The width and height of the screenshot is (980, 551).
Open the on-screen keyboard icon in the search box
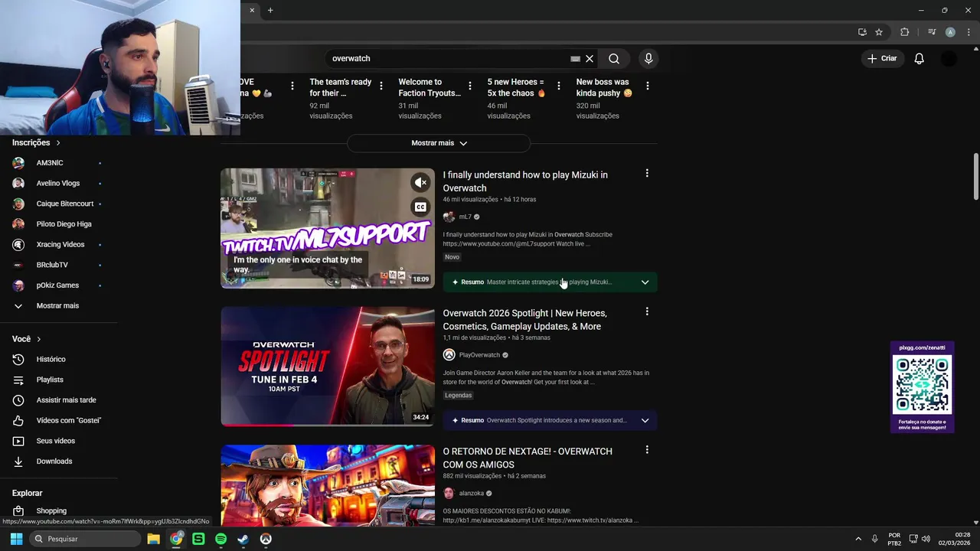coord(575,58)
